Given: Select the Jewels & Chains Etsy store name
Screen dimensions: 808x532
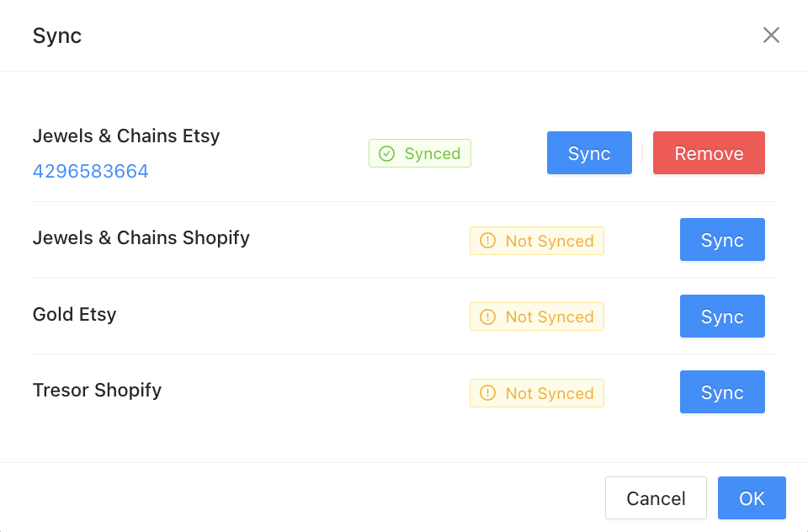Looking at the screenshot, I should pyautogui.click(x=126, y=136).
